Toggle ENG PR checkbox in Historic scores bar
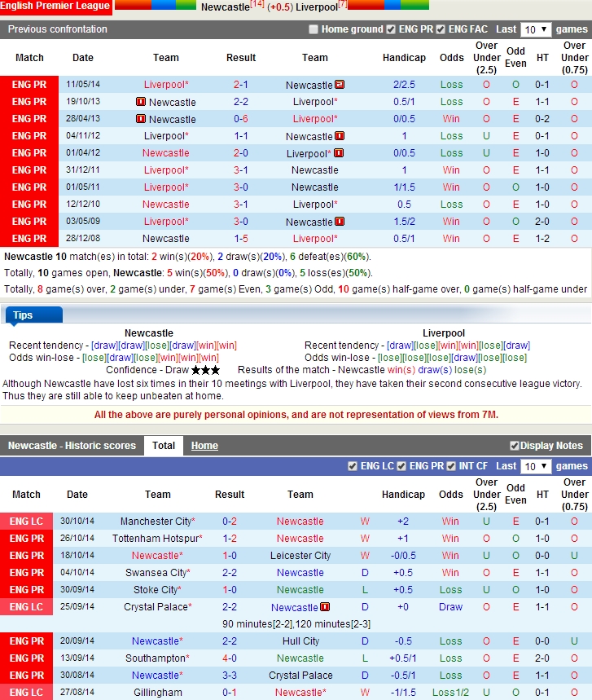This screenshot has width=592, height=700. [401, 466]
